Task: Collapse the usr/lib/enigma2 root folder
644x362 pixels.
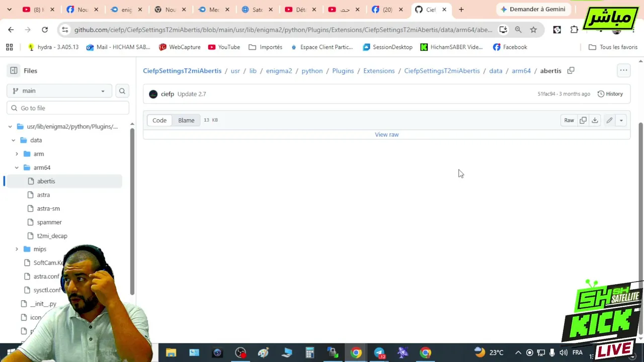Action: point(10,127)
